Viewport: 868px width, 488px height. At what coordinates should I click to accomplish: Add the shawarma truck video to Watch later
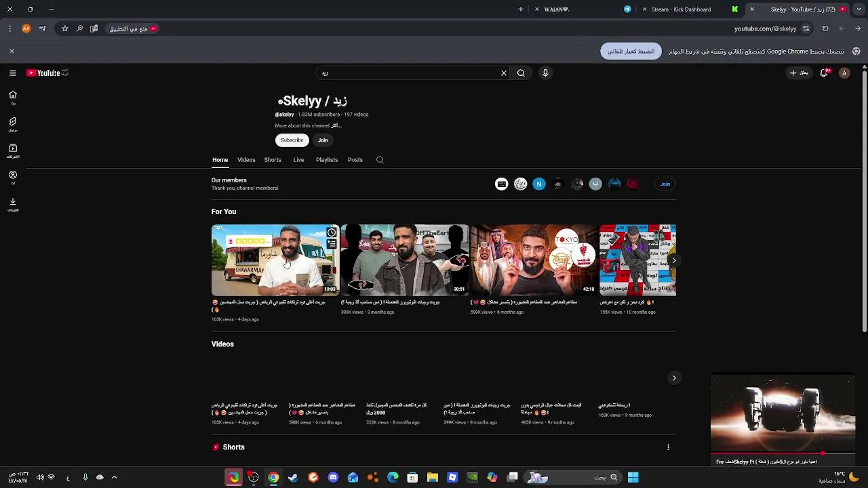[x=332, y=232]
